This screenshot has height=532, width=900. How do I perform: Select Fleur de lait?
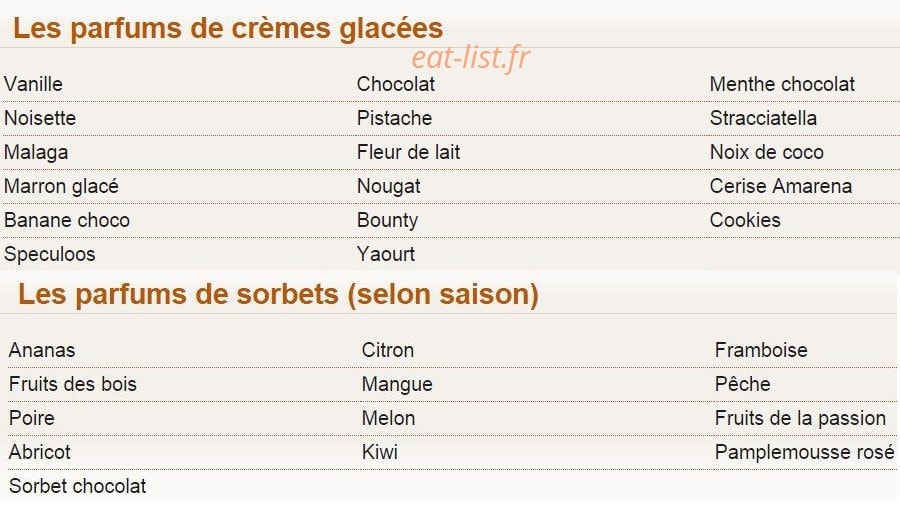[x=408, y=152]
